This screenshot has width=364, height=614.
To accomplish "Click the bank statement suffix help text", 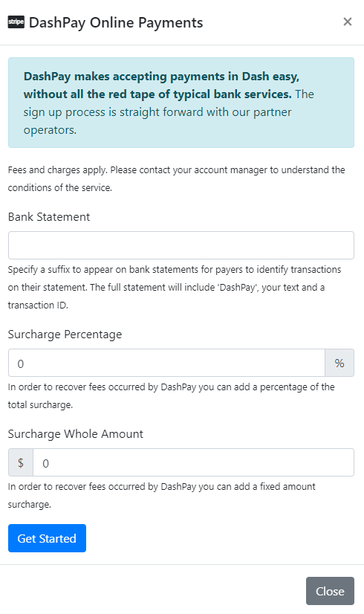I will pos(175,287).
